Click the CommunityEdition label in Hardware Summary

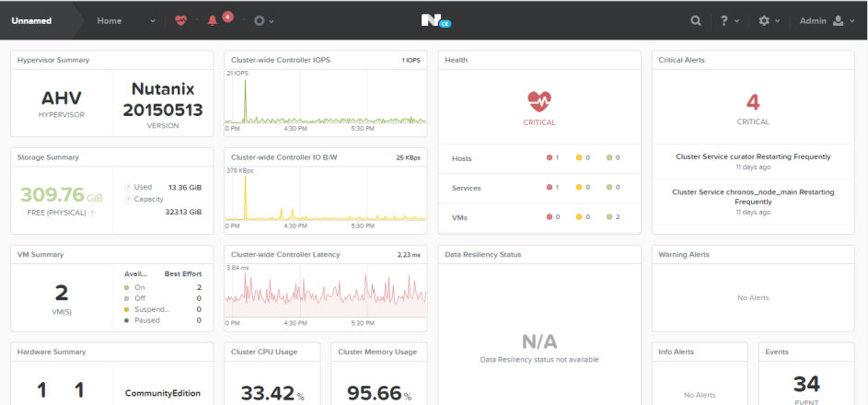tap(163, 393)
